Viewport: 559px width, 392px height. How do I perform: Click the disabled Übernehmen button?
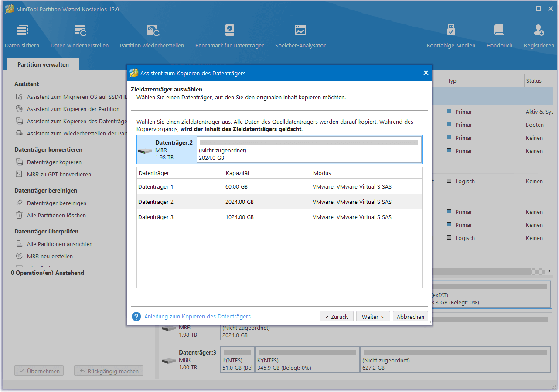coord(39,371)
